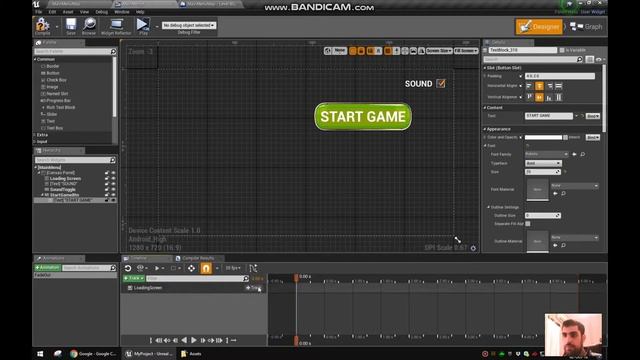Click the Compile toolbar icon
The image size is (640, 360).
(x=42, y=26)
